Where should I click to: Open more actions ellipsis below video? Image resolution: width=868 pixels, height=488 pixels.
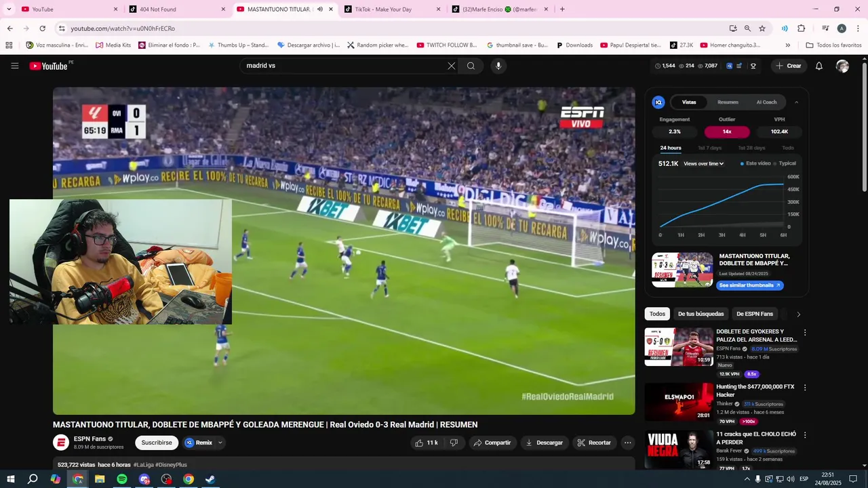(x=627, y=443)
